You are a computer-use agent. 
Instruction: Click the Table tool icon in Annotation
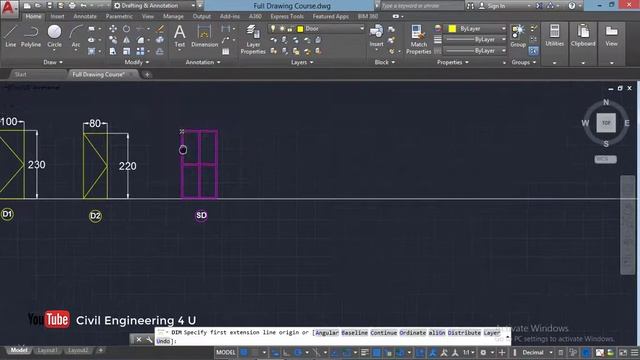[x=226, y=51]
